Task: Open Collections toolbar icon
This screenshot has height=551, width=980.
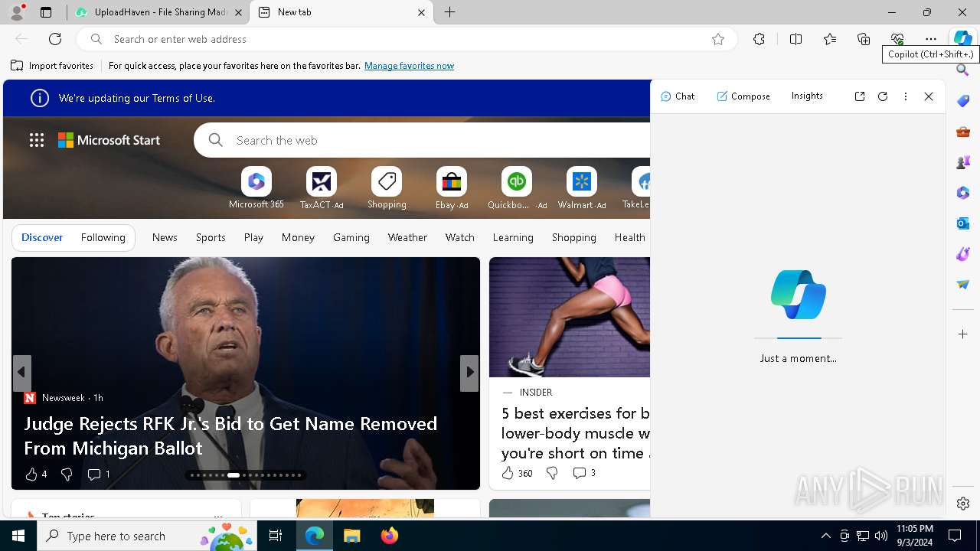Action: tap(864, 39)
